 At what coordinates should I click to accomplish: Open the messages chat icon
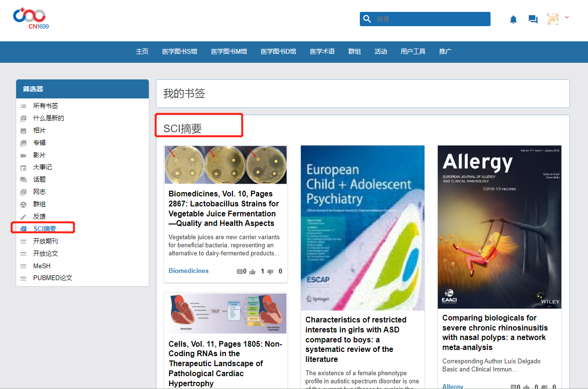click(533, 19)
